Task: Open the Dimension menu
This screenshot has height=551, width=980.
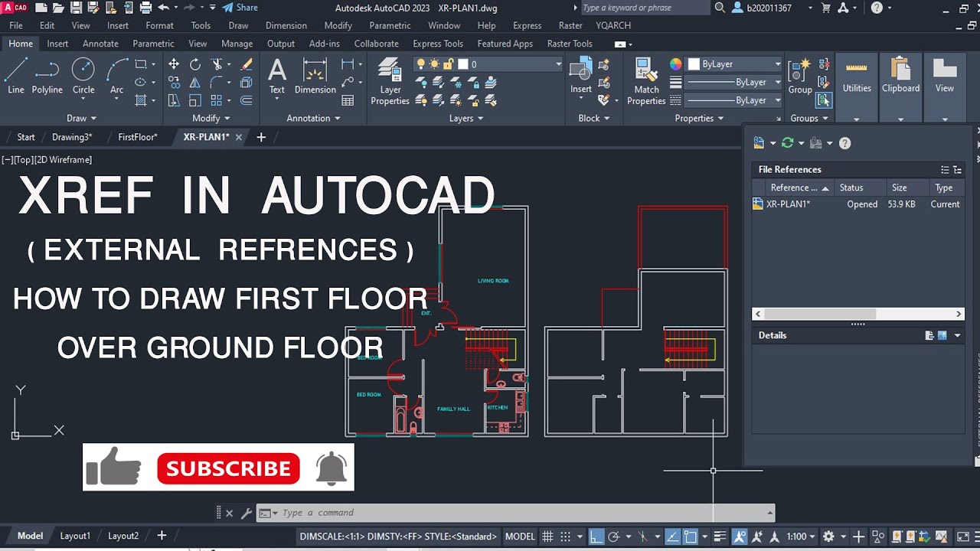Action: pyautogui.click(x=286, y=25)
